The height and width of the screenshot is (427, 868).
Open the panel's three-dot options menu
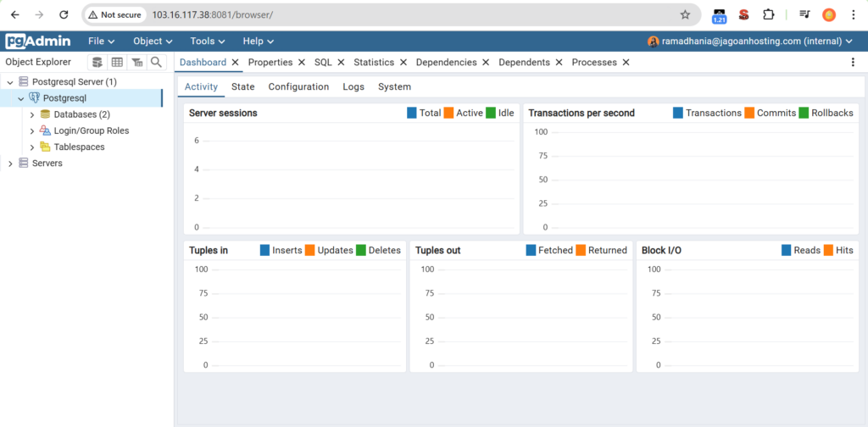(853, 62)
